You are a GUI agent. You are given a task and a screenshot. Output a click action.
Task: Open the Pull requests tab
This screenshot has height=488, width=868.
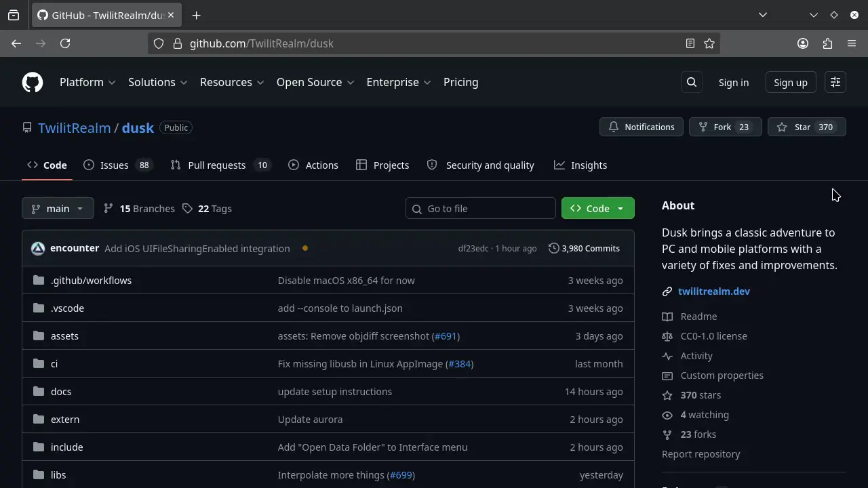click(220, 165)
